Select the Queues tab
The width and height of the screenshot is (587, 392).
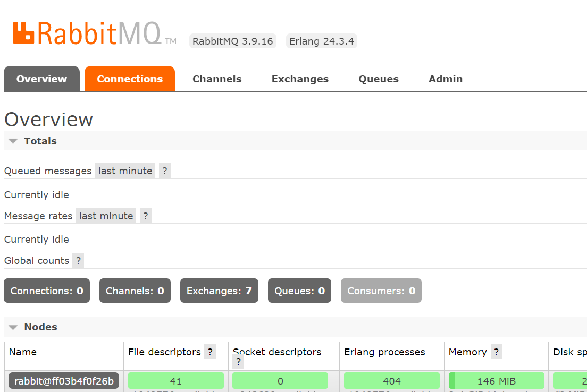point(379,79)
